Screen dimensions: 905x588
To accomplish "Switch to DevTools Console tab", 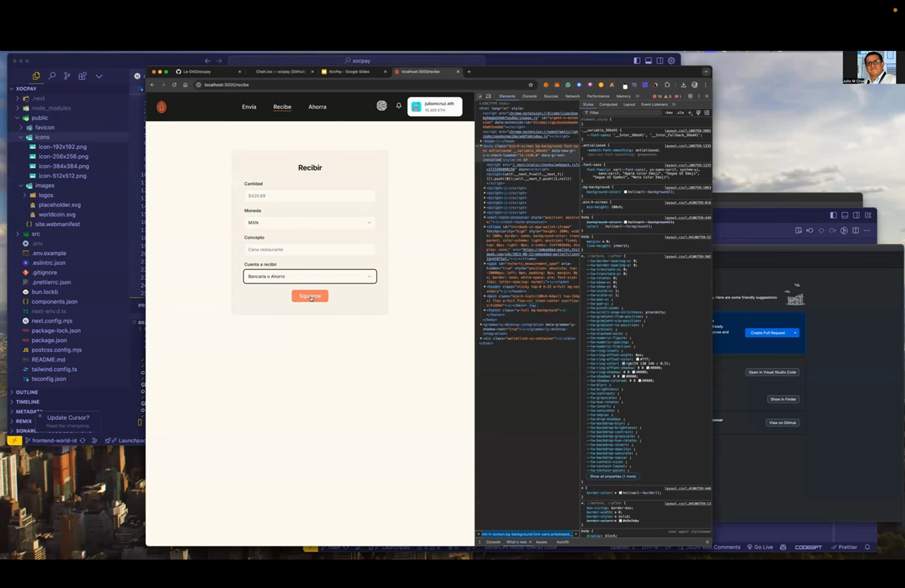I will [530, 96].
